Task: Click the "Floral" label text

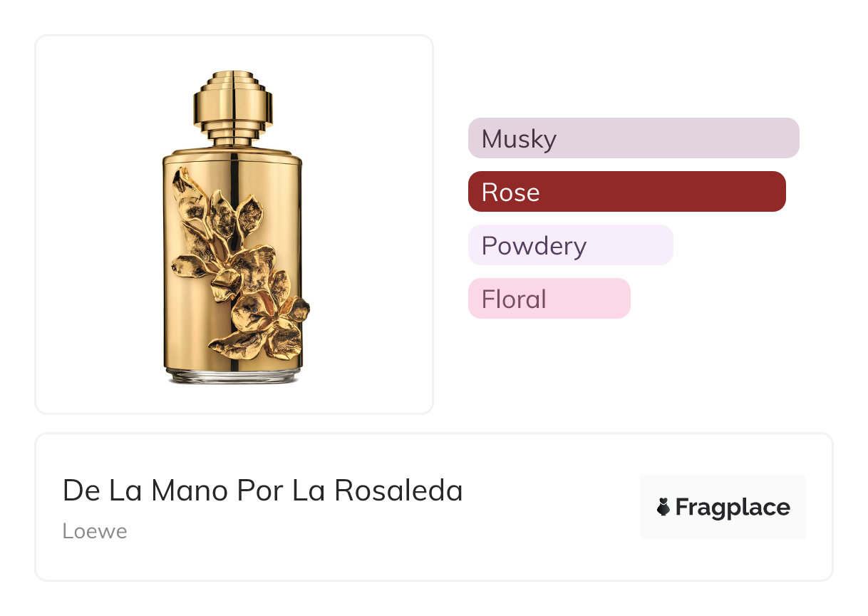Action: (514, 299)
